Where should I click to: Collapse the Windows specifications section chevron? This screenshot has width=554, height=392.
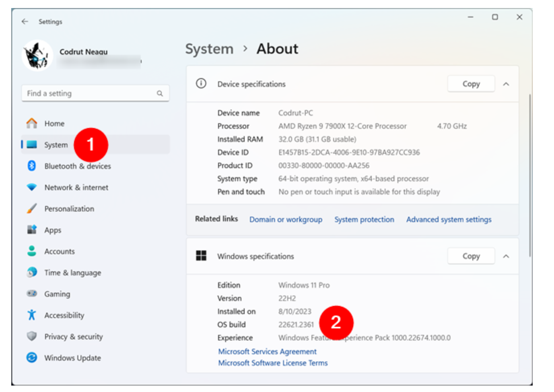(x=506, y=256)
